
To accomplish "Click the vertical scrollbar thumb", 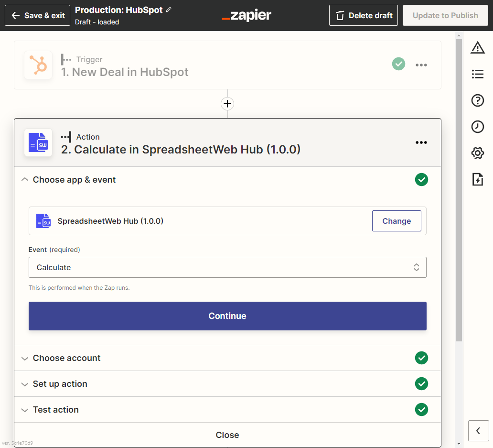I will (x=459, y=190).
